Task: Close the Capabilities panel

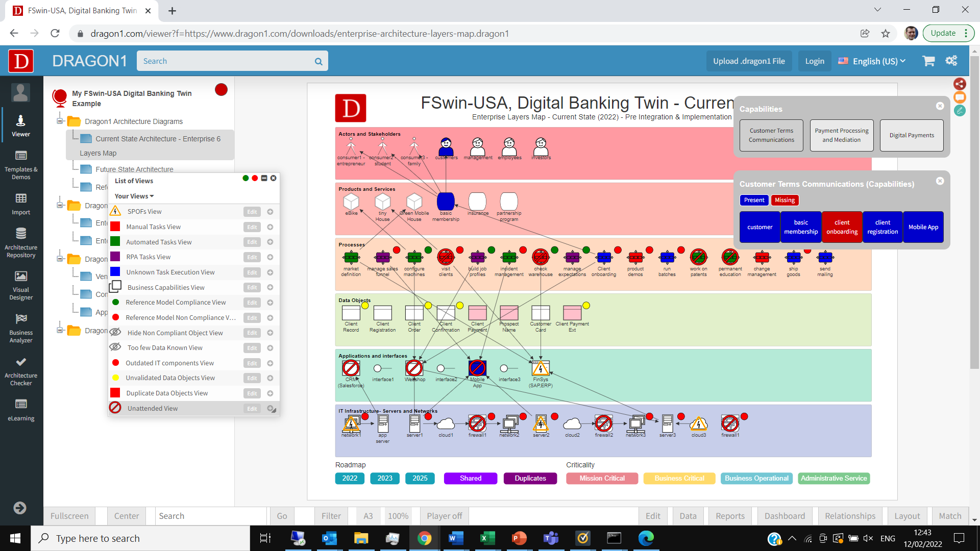Action: pyautogui.click(x=940, y=106)
